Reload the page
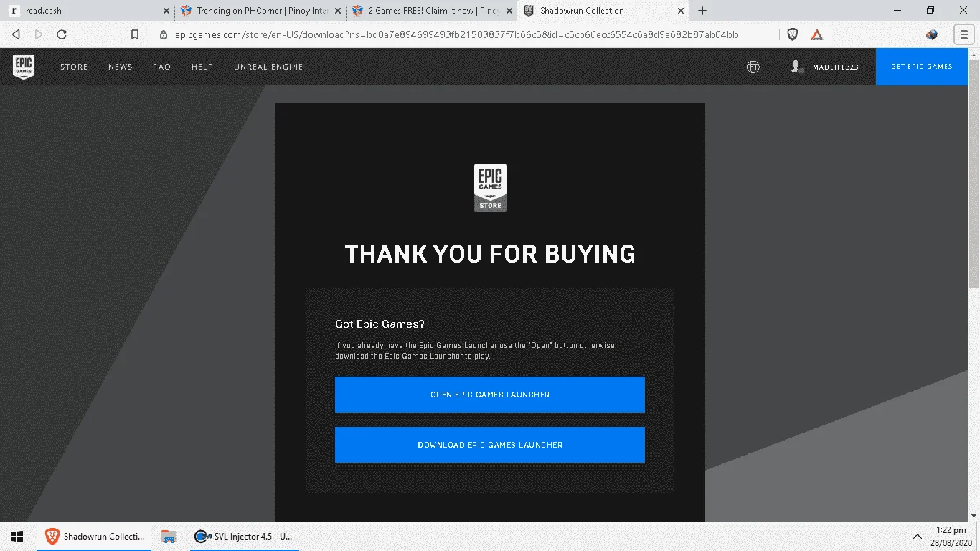Screen dimensions: 980x551 pos(62,34)
